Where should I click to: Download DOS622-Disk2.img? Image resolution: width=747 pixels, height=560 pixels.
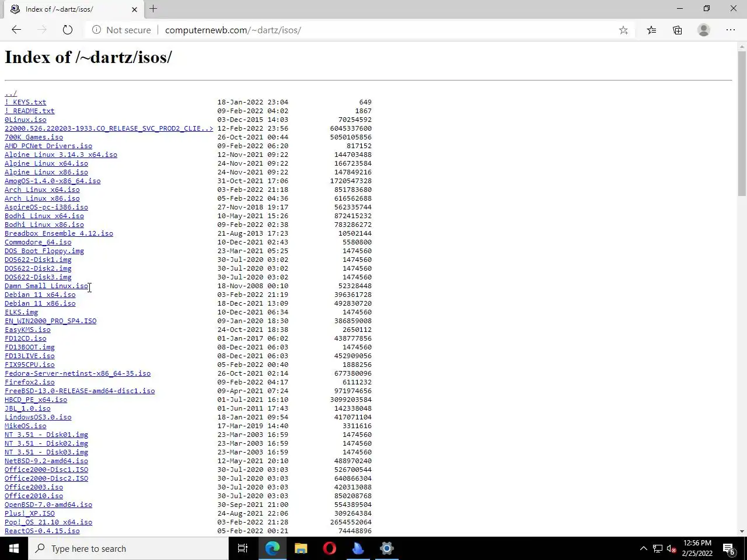click(x=38, y=268)
